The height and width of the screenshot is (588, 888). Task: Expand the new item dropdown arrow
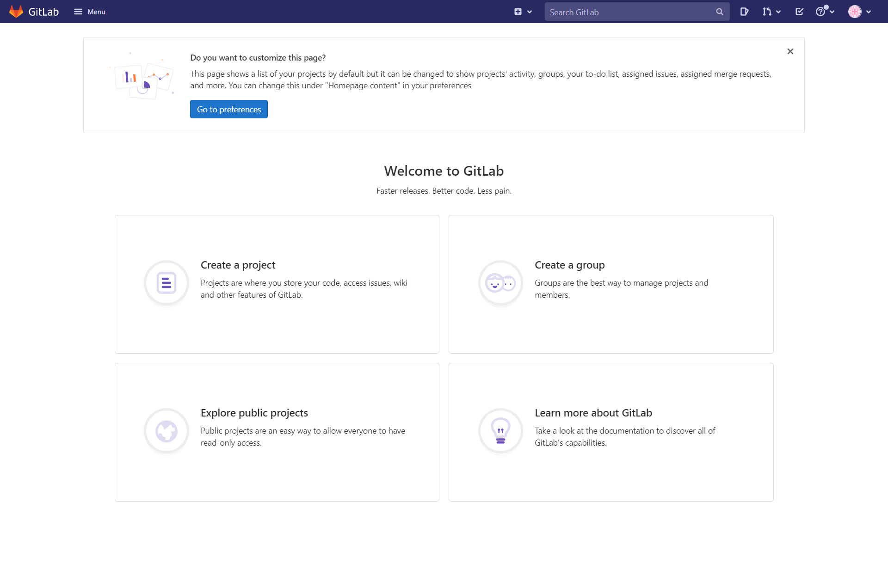coord(530,12)
